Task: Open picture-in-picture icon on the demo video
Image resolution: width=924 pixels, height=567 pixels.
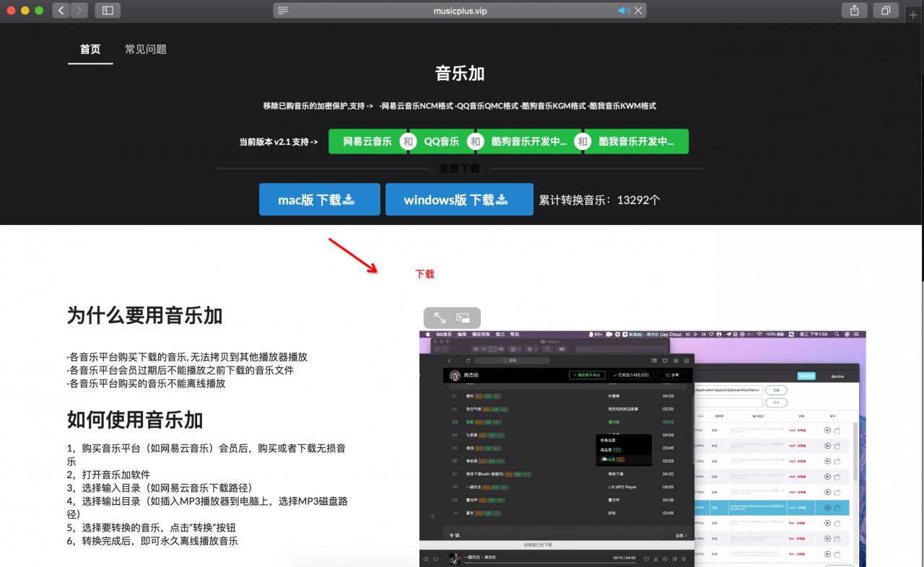Action: point(463,317)
